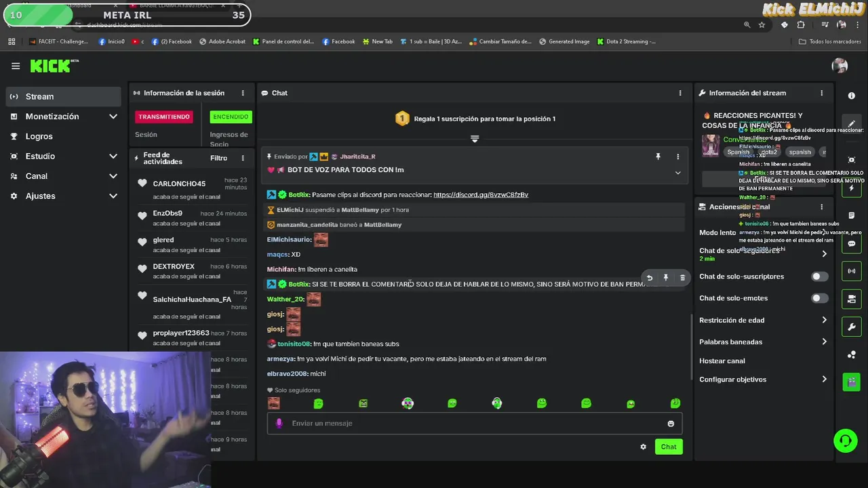Screen dimensions: 868x488
Task: Click the TRANSMITIENDO status badge
Action: click(x=164, y=117)
